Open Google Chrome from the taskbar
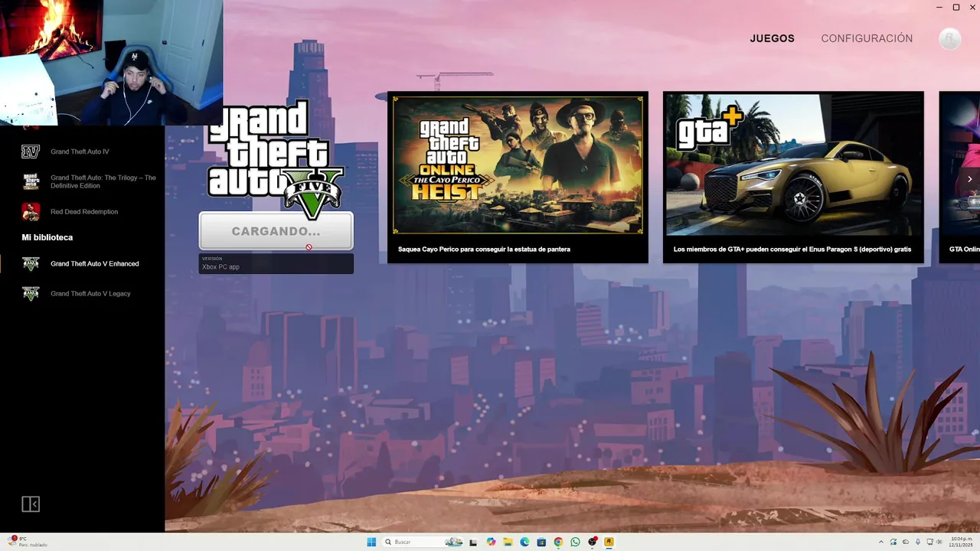Viewport: 980px width, 551px height. tap(558, 542)
